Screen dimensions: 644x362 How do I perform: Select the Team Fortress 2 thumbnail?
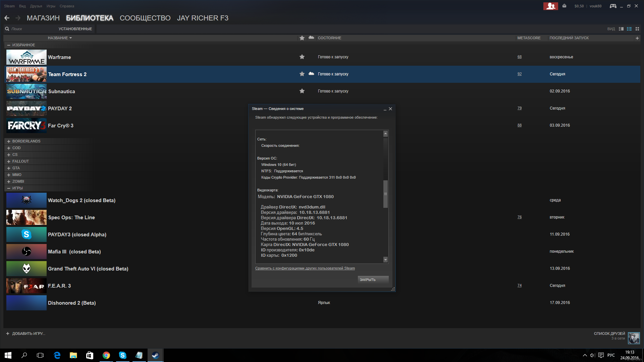pos(26,74)
